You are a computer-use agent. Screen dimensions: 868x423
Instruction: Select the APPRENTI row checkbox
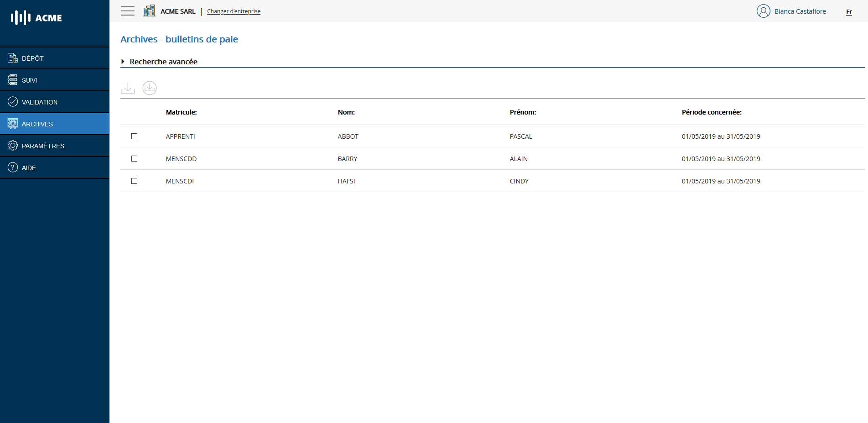(x=134, y=136)
